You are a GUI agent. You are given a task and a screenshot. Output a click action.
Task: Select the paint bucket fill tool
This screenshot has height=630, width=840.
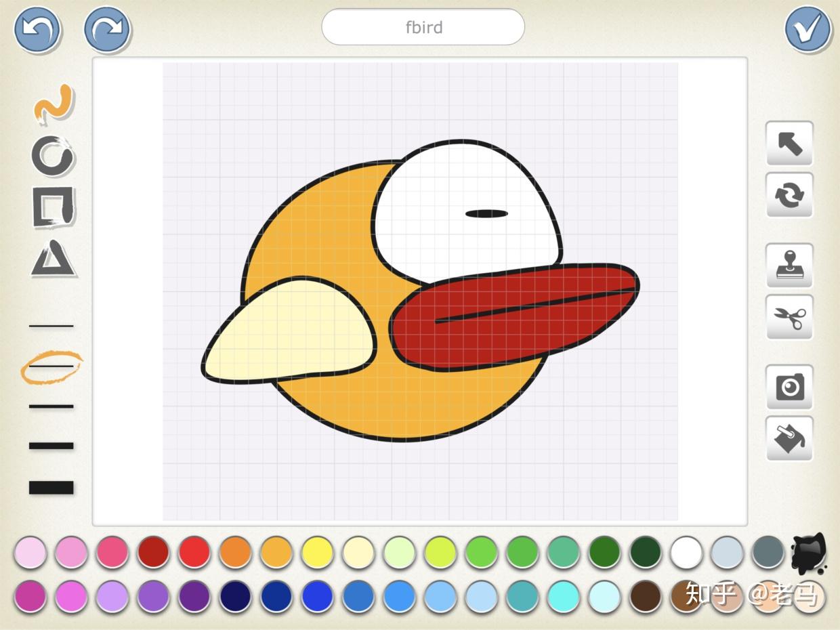pyautogui.click(x=789, y=438)
